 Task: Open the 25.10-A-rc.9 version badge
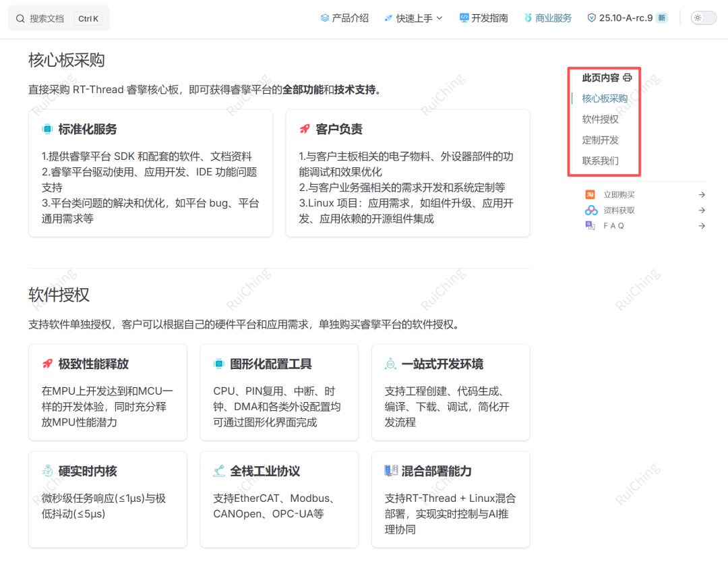click(628, 18)
